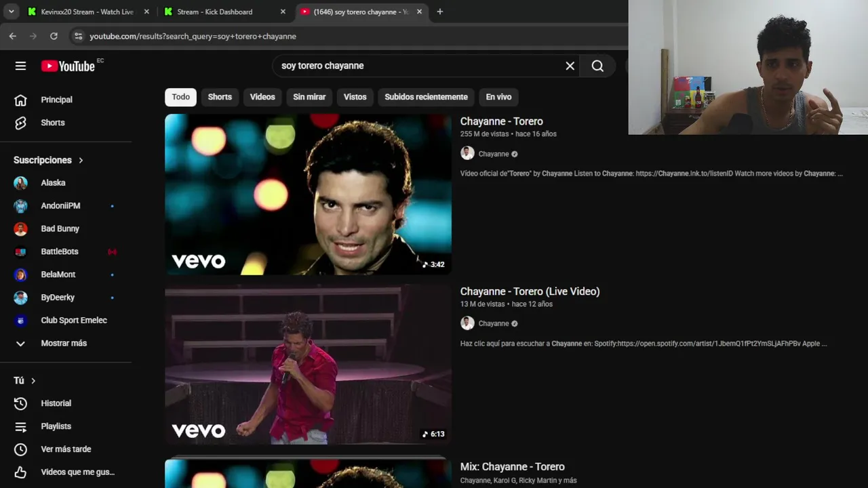Reload the page with the refresh icon
Viewport: 868px width, 488px height.
(54, 36)
